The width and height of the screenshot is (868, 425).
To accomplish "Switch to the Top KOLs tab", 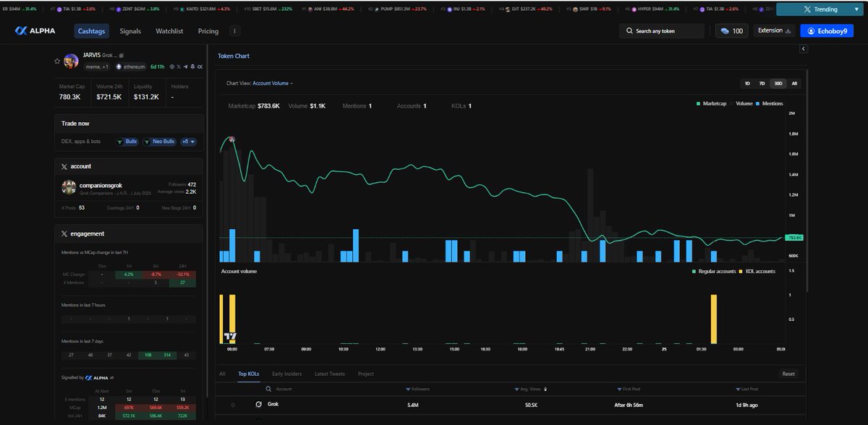I will [x=249, y=374].
